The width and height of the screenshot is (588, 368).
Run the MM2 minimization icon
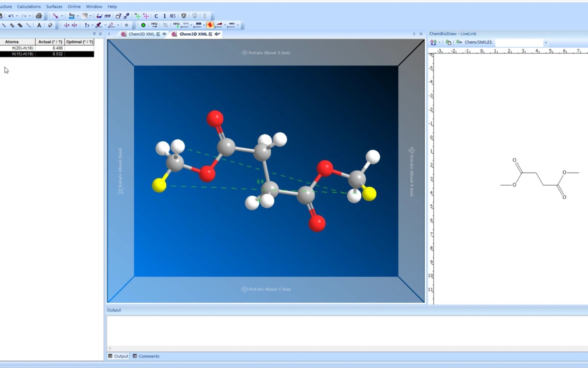coord(154,25)
